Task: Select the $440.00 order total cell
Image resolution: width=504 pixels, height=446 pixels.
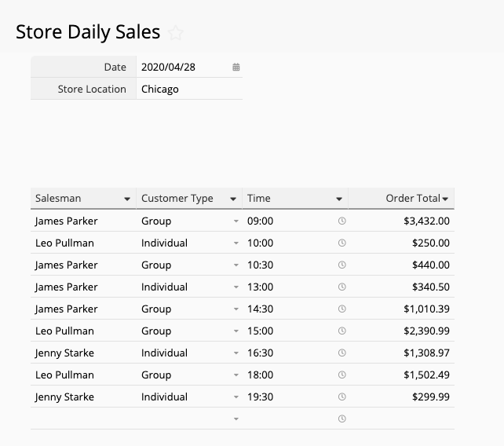Action: (x=401, y=265)
